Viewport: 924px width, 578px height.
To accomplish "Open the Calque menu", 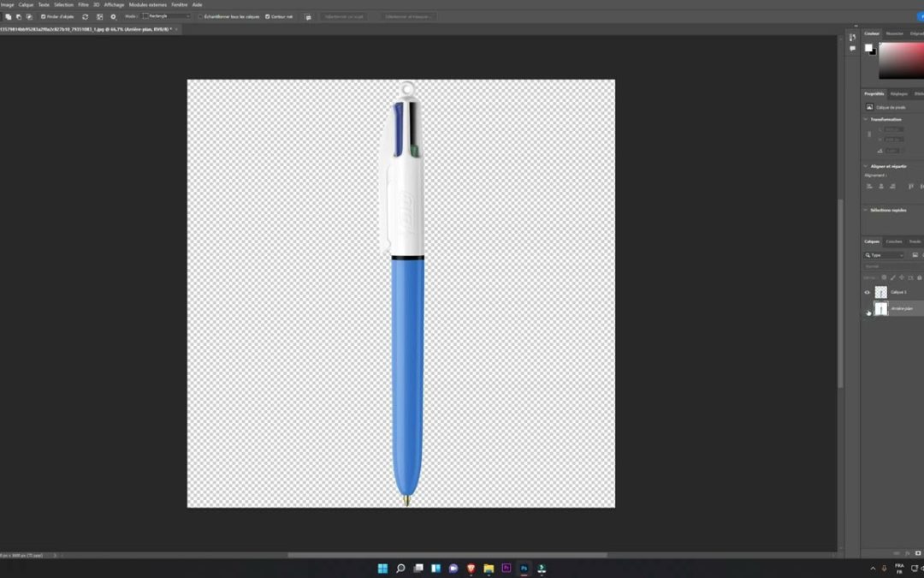I will tap(26, 5).
